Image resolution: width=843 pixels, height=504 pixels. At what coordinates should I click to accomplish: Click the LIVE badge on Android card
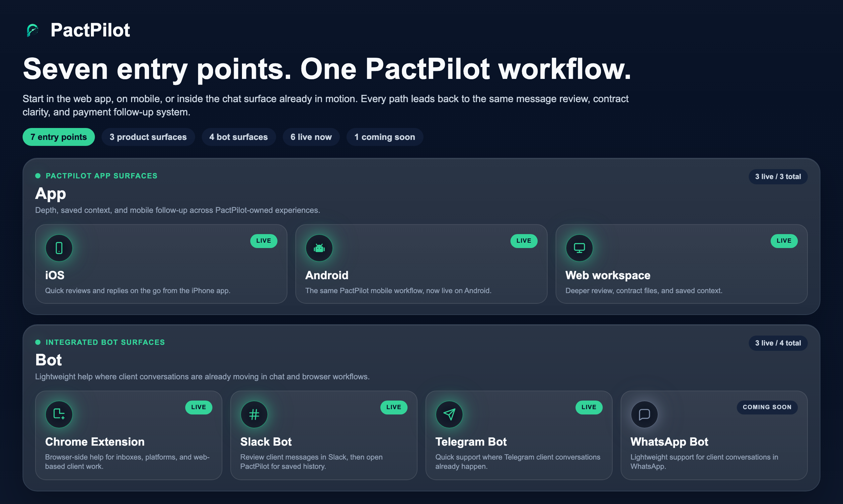(x=524, y=241)
